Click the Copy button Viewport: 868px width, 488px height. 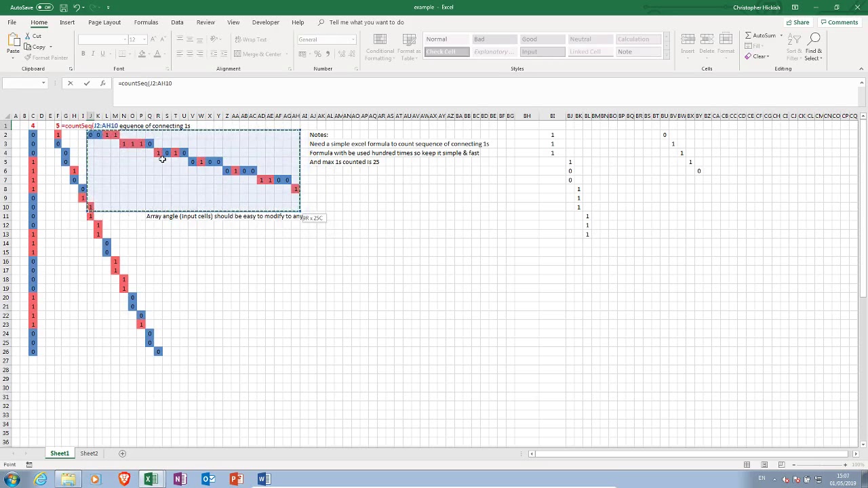coord(35,47)
